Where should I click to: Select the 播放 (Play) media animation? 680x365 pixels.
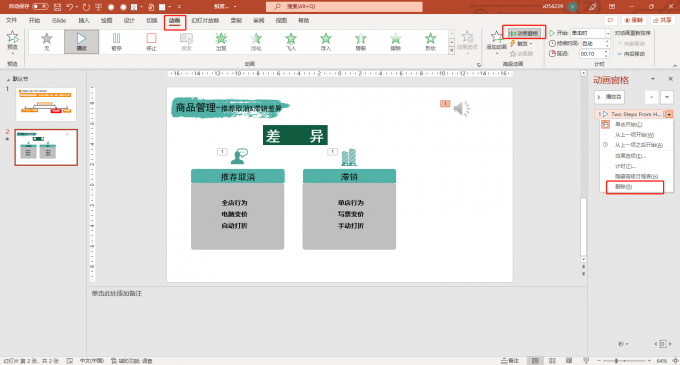pyautogui.click(x=82, y=42)
